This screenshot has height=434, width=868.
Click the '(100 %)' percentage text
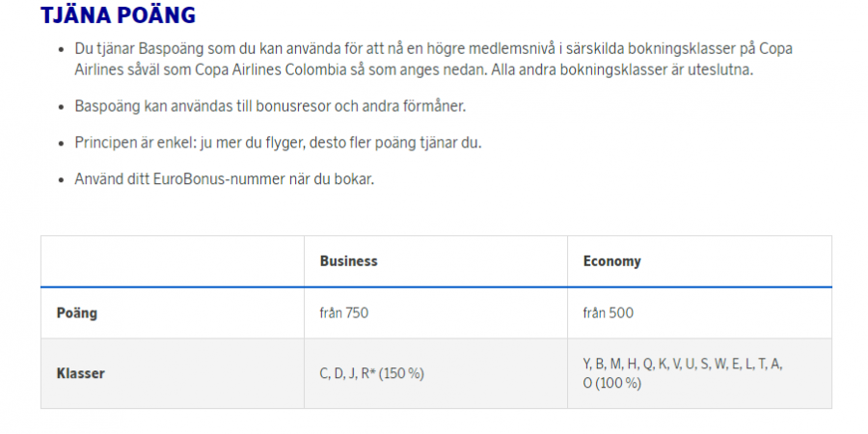pos(620,383)
